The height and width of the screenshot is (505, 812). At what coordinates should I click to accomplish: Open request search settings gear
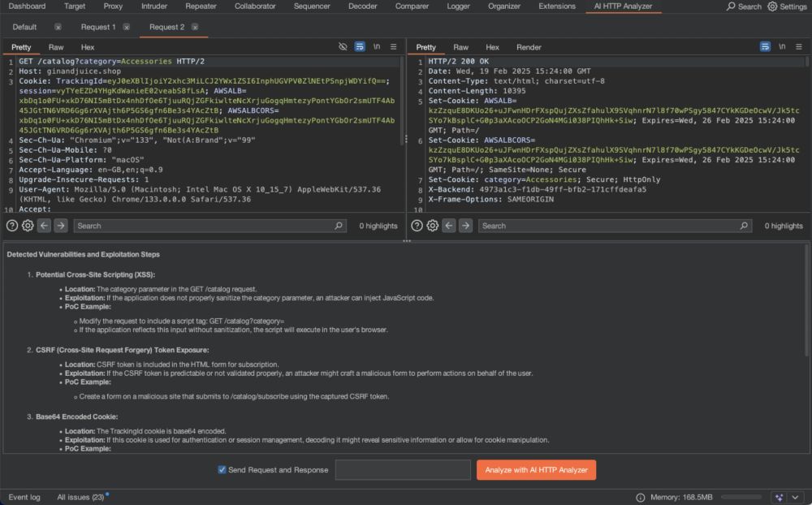pyautogui.click(x=28, y=226)
